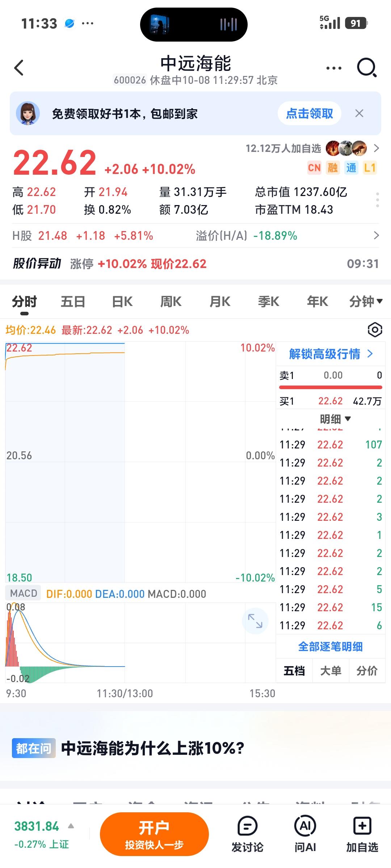The image size is (391, 868).
Task: Expand more quote details vertical dots
Action: coord(377,200)
